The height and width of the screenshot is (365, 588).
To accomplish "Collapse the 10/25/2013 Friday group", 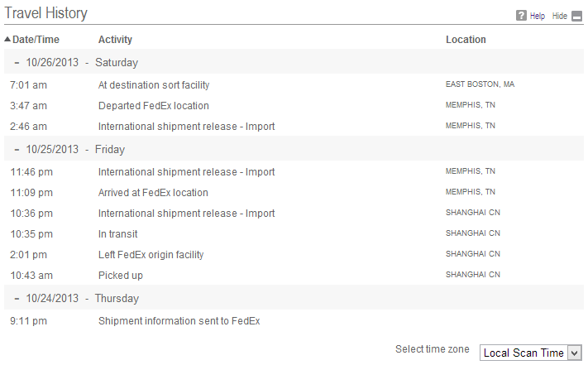I will 17,150.
